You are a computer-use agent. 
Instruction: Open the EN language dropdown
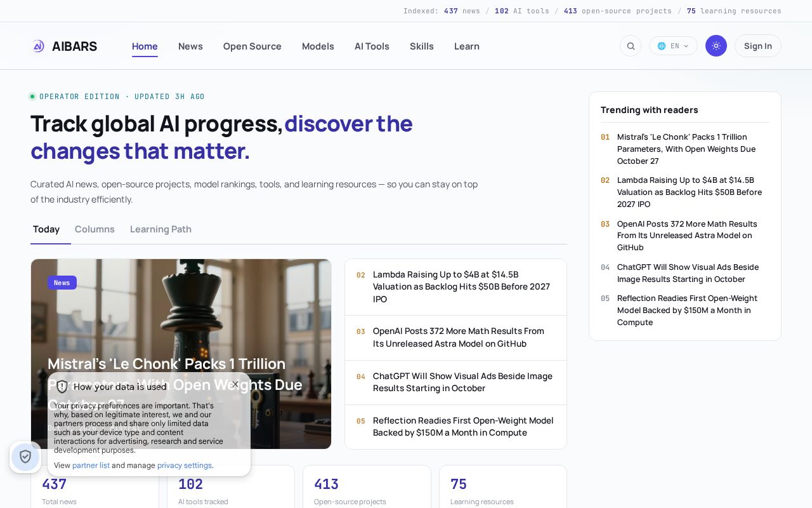(673, 46)
